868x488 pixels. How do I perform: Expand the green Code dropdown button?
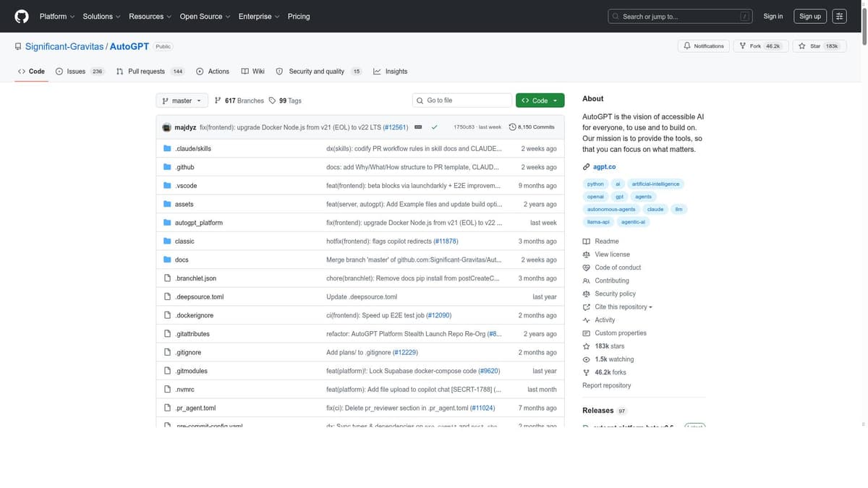tap(540, 100)
